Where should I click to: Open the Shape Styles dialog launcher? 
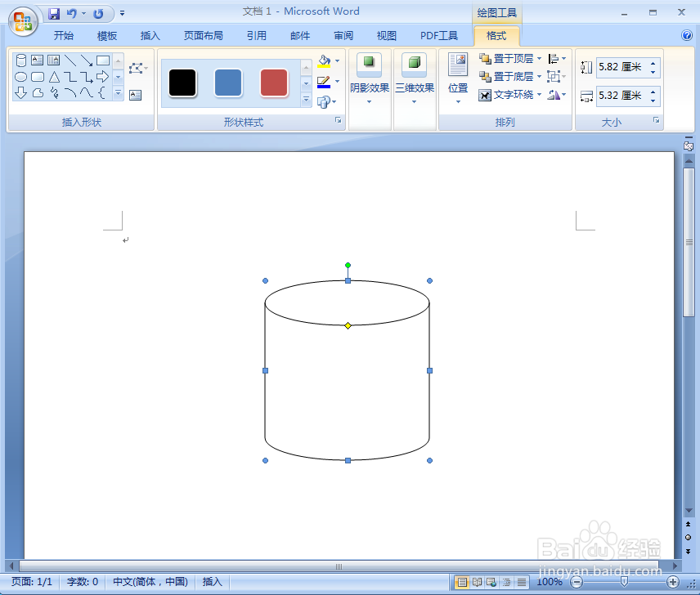tap(338, 120)
